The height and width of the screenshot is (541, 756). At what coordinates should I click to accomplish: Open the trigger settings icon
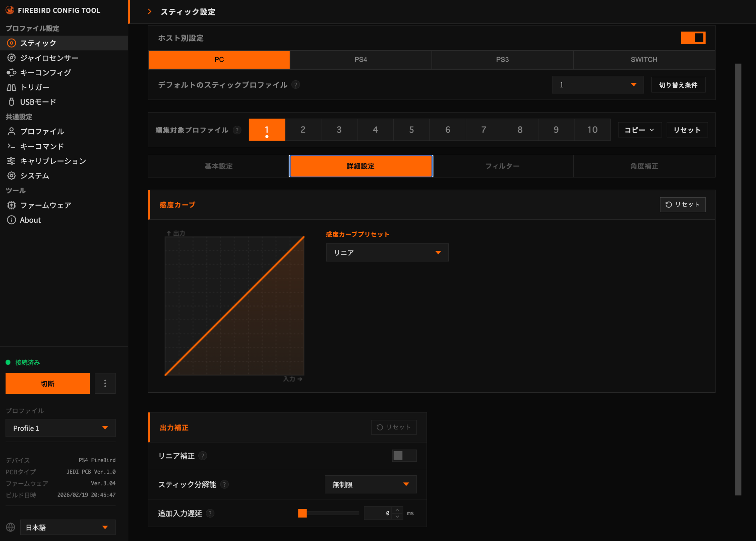click(12, 87)
